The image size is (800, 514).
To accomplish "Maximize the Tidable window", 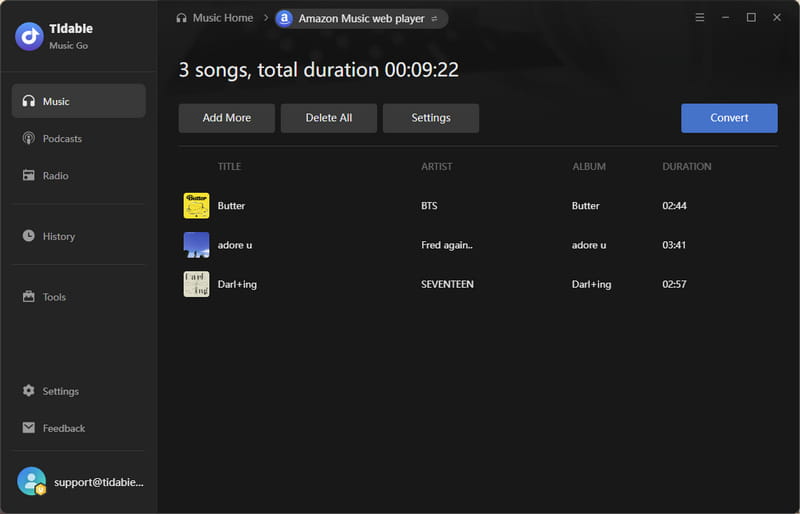I will [x=751, y=17].
